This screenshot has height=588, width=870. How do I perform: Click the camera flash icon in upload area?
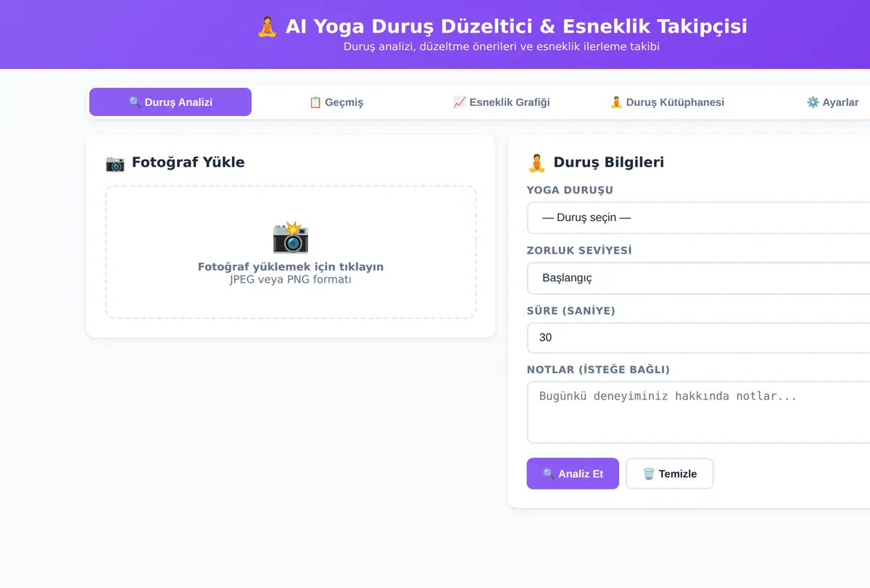[x=291, y=237]
